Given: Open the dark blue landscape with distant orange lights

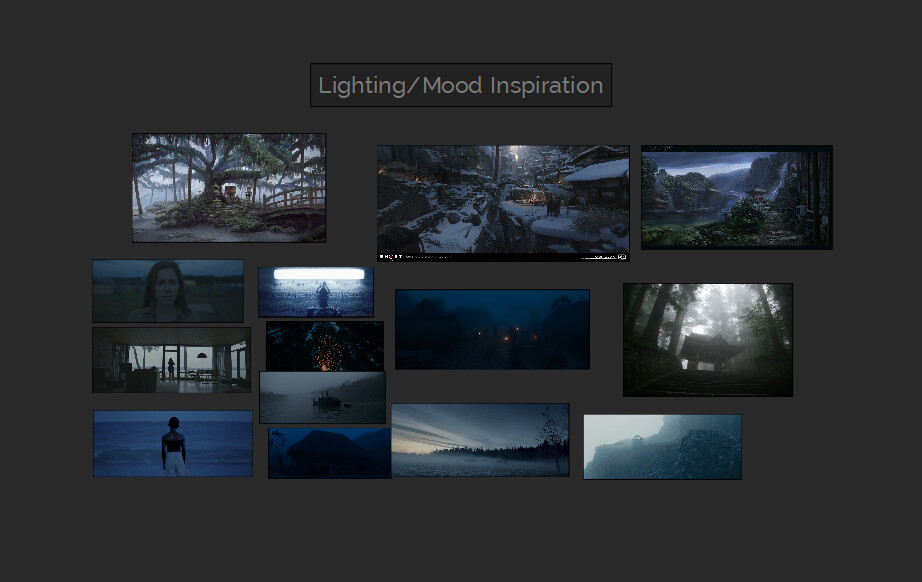Looking at the screenshot, I should 492,329.
